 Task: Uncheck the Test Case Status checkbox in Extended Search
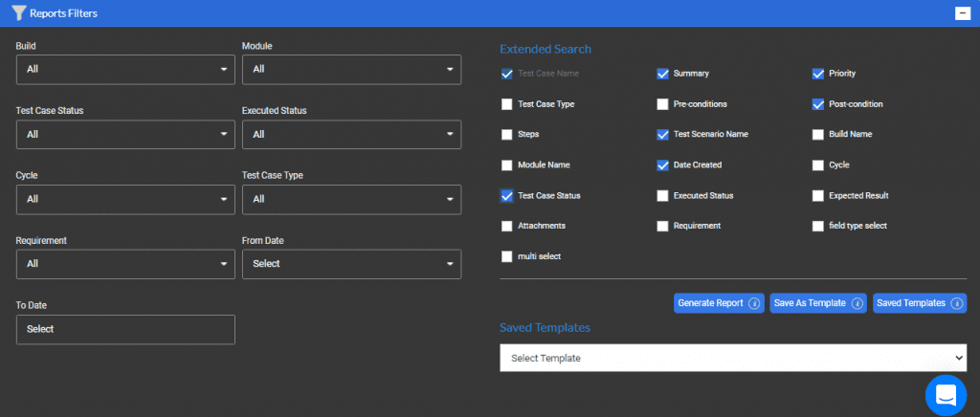coord(507,196)
